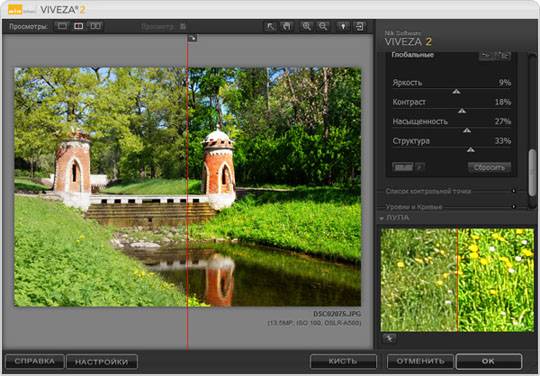Open НАСТРОЙКИ settings button
The height and width of the screenshot is (376, 540).
(102, 362)
